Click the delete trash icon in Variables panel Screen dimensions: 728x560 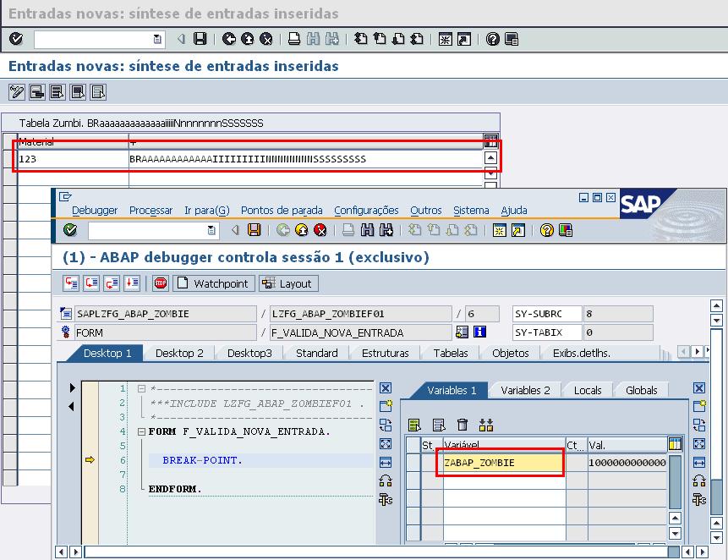click(x=463, y=425)
